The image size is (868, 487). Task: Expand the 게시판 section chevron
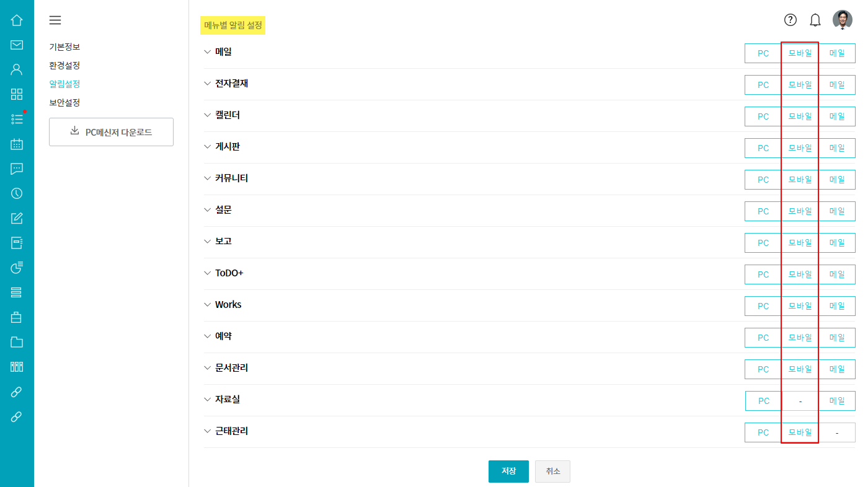[x=208, y=147]
